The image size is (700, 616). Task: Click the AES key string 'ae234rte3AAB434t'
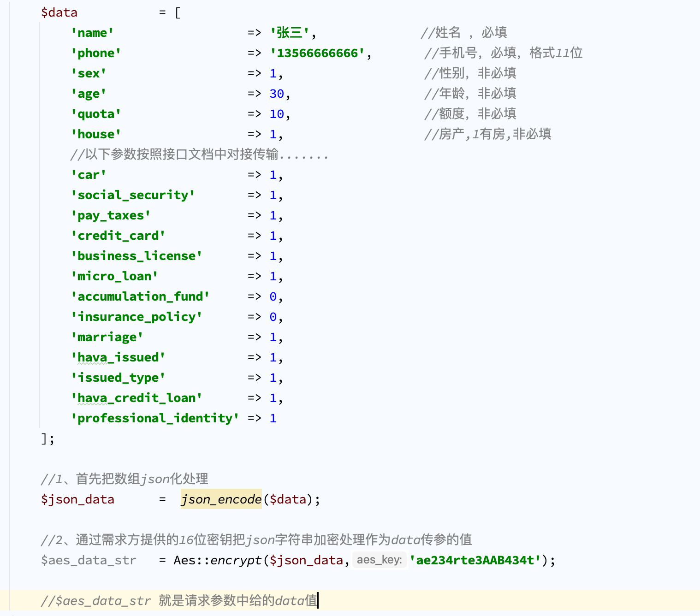click(475, 560)
